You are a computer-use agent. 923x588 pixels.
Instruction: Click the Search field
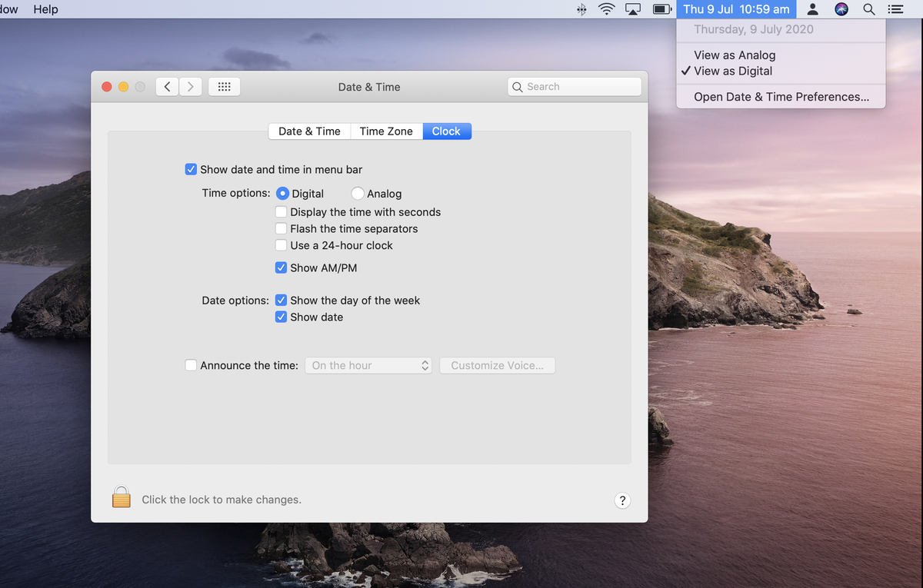574,86
